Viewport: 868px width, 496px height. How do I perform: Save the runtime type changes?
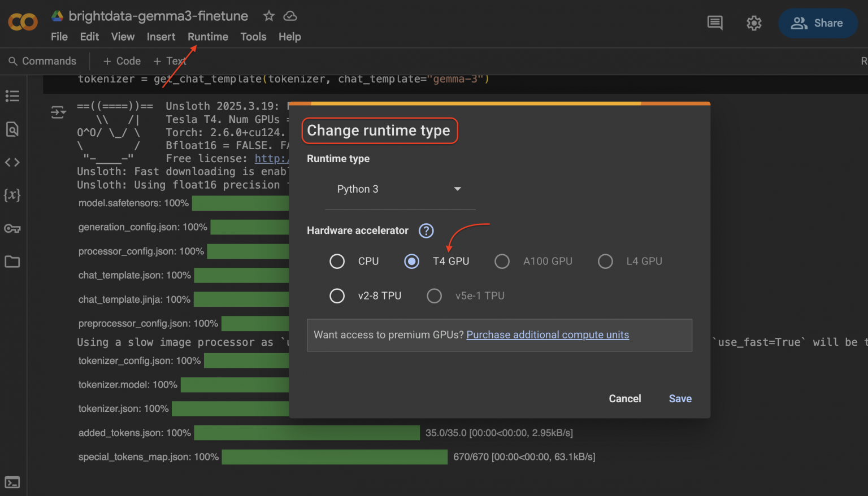point(680,398)
